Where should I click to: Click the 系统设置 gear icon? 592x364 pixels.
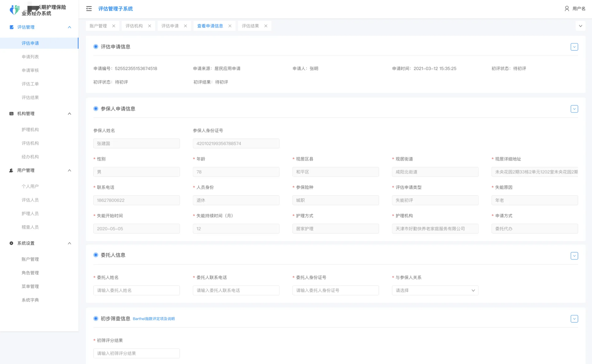11,243
